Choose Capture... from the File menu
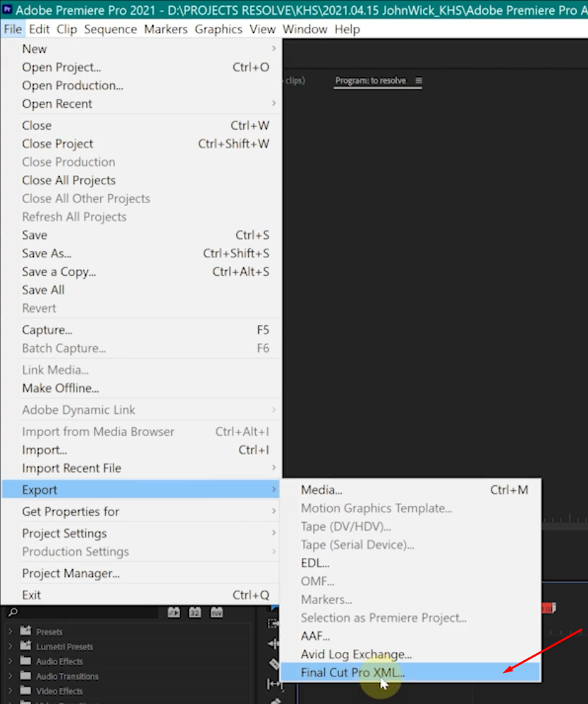 (141, 330)
